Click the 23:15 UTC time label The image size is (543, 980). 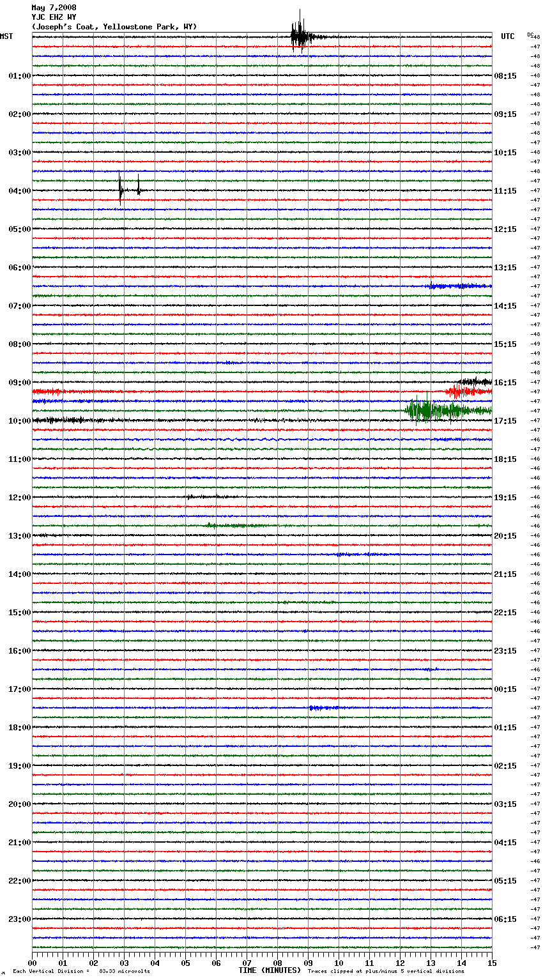point(505,651)
